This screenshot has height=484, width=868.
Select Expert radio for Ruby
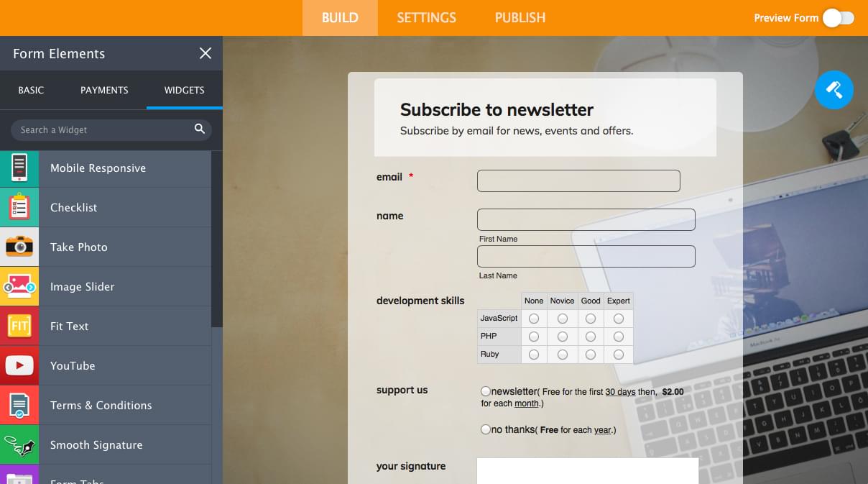point(618,355)
